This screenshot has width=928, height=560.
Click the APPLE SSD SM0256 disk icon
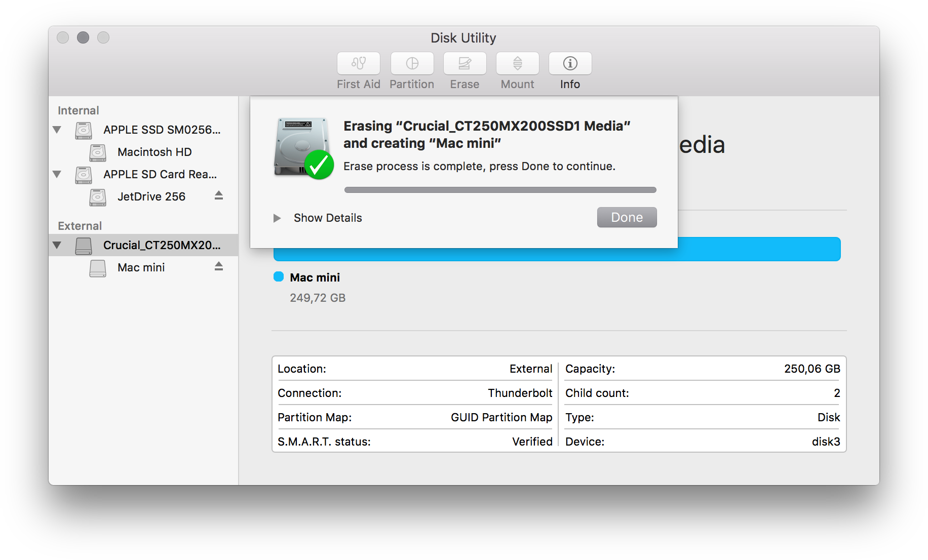(84, 130)
